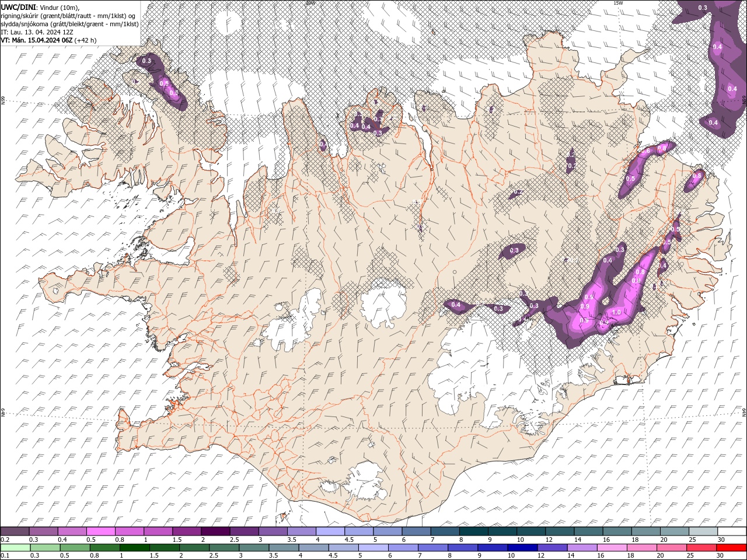Select the pink 16 swatch in lower legend
This screenshot has width=747, height=560.
tap(611, 548)
